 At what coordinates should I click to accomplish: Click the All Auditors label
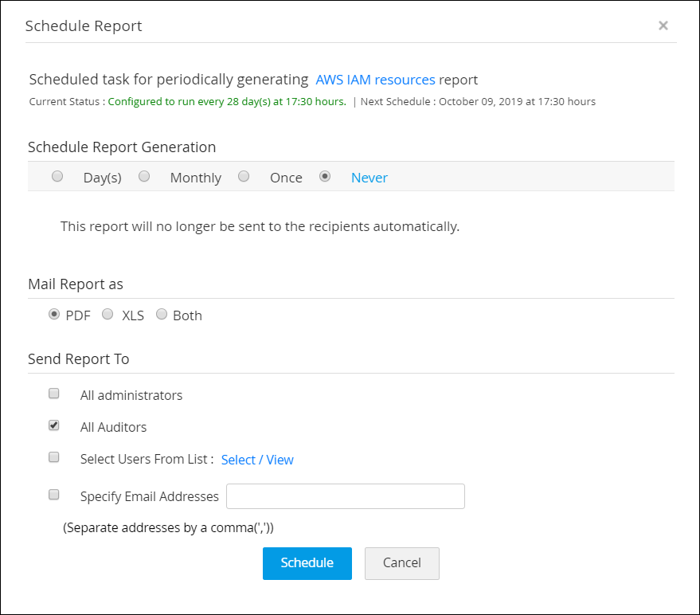point(114,427)
